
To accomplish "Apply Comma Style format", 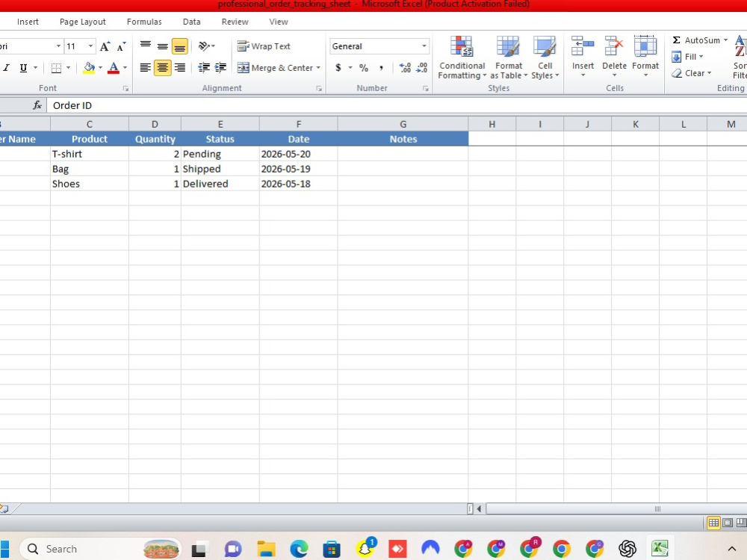I will click(x=381, y=68).
